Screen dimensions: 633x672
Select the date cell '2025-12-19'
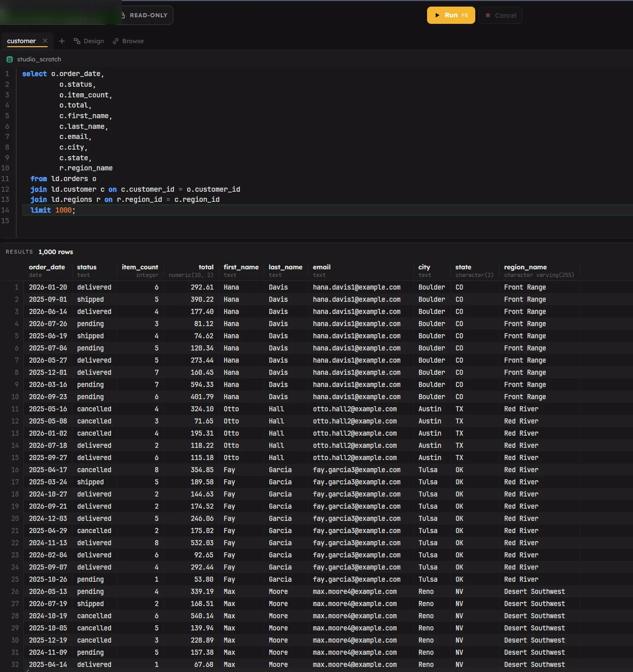tap(48, 640)
